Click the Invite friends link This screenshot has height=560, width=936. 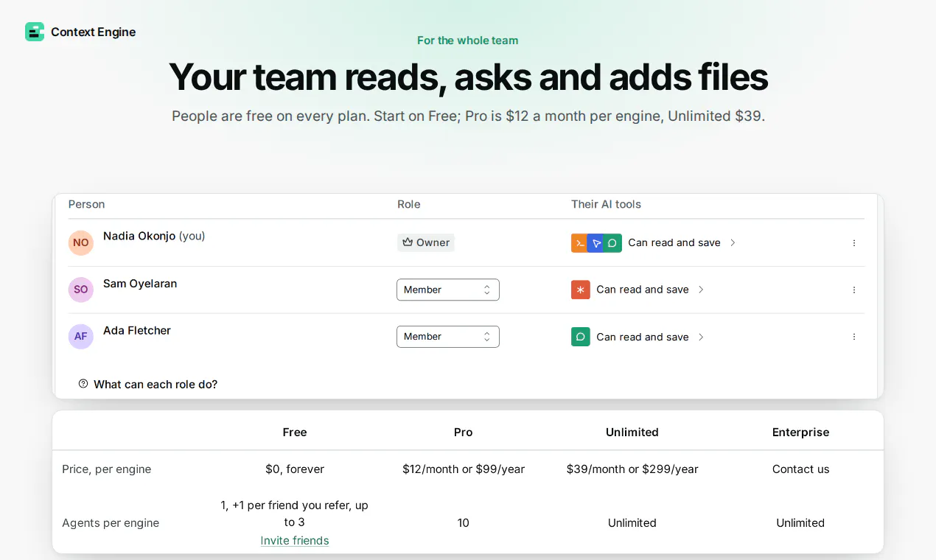point(295,541)
